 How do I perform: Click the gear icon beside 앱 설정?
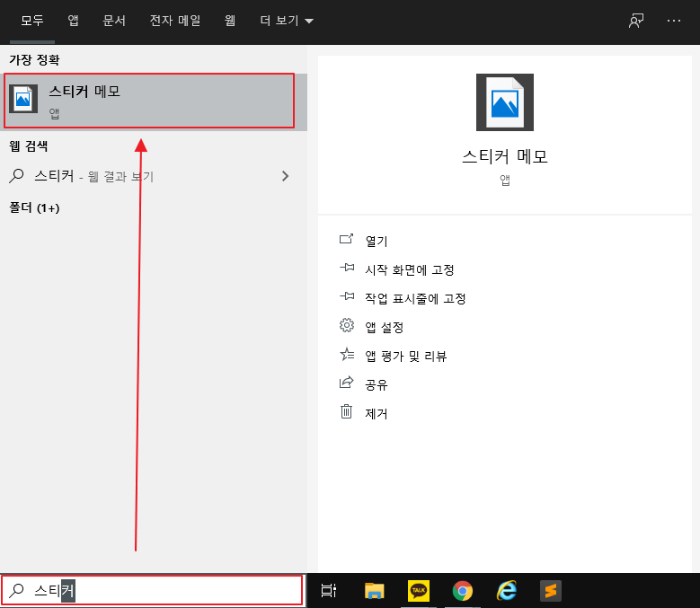[x=347, y=325]
